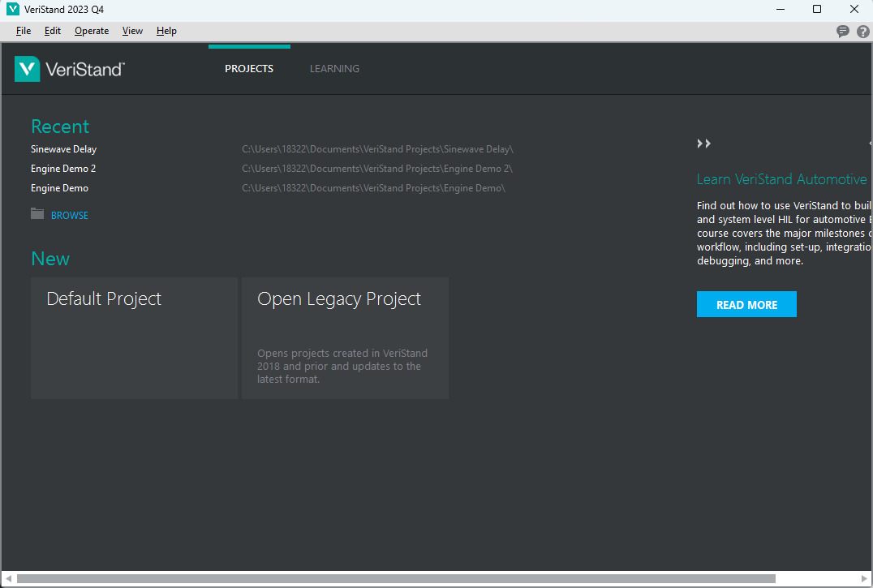Click the Learn VeriStand Automotive heading

coord(781,179)
